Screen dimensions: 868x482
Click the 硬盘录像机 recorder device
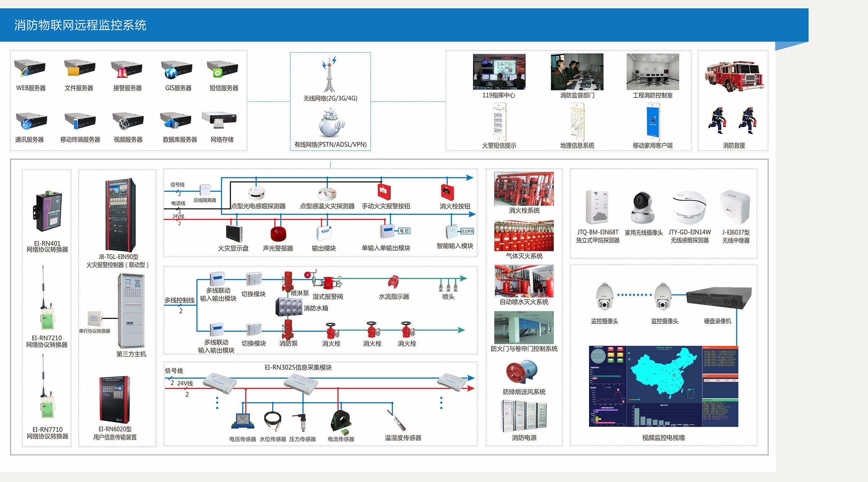click(x=719, y=298)
